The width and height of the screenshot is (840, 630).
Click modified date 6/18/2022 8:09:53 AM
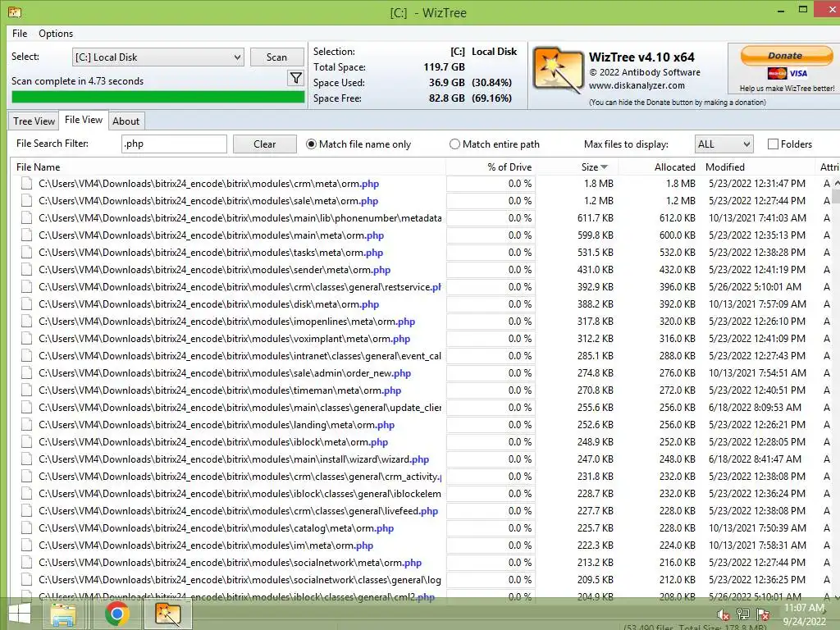[x=755, y=408]
